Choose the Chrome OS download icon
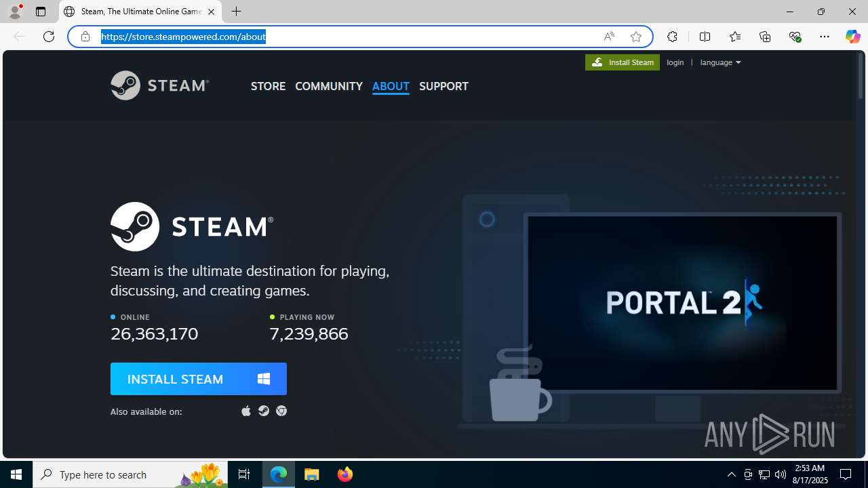Screen dimensions: 868x488 point(281,411)
